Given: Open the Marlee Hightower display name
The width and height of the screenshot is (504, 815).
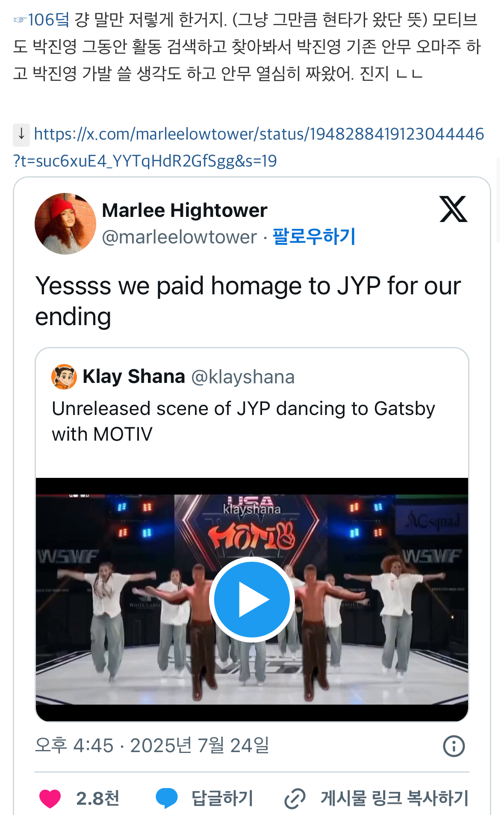Looking at the screenshot, I should coord(184,210).
